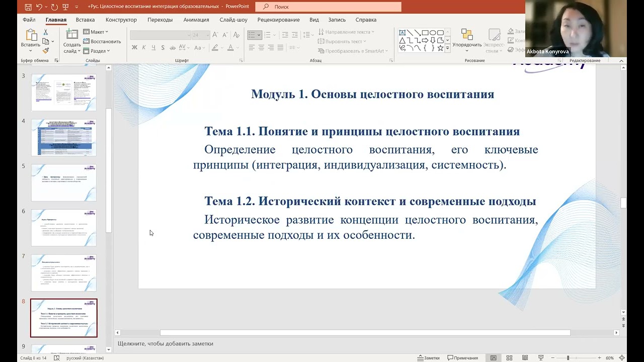
Task: Switch to the Переходы tab
Action: (160, 20)
